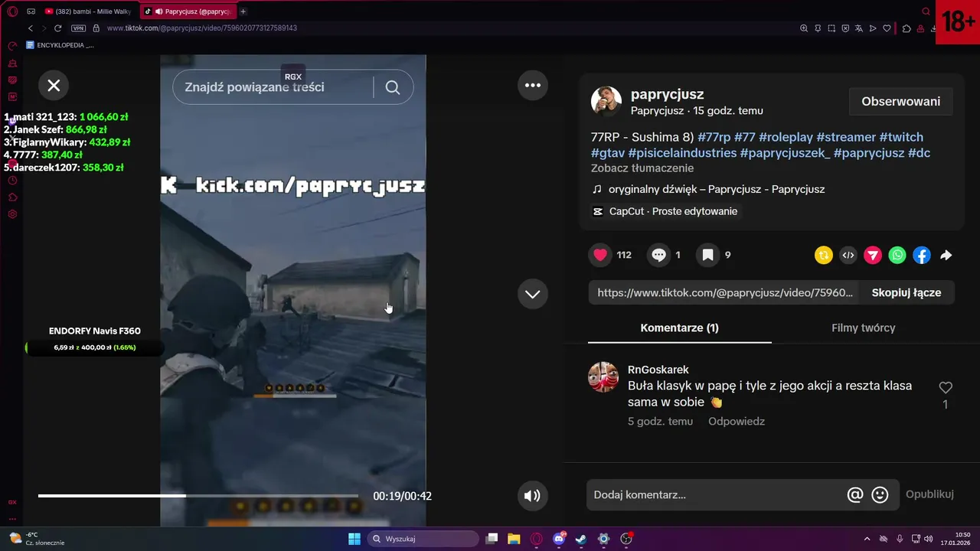Screen dimensions: 980x551
Task: Open paprycjusz profile avatar
Action: coord(606,102)
